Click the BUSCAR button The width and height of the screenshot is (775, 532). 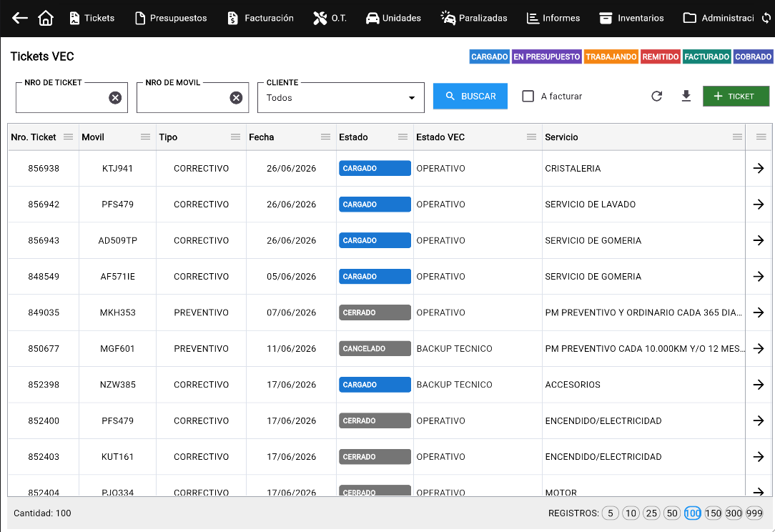pyautogui.click(x=470, y=96)
